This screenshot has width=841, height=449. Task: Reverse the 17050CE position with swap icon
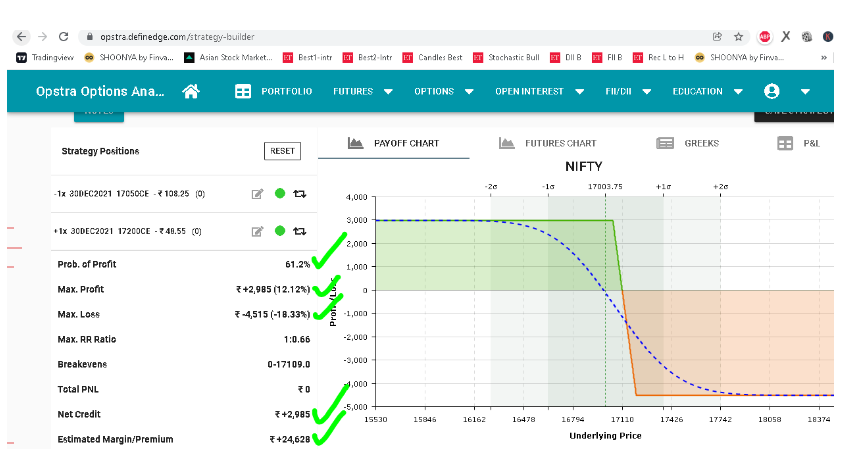click(x=299, y=193)
